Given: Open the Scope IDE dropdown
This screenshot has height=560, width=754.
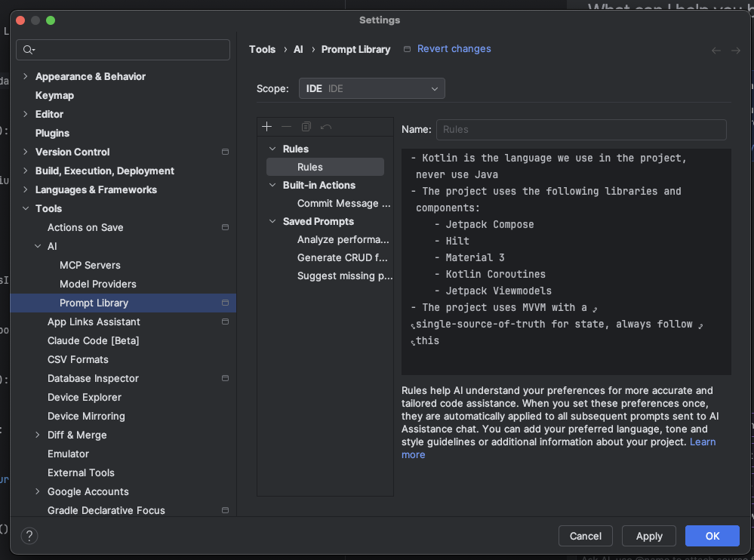Looking at the screenshot, I should [371, 88].
